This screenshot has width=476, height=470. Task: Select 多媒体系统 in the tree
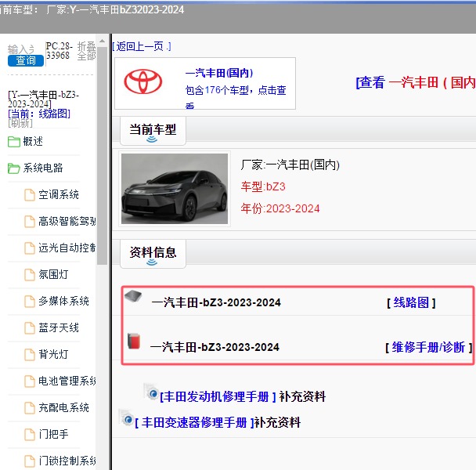[x=63, y=301]
